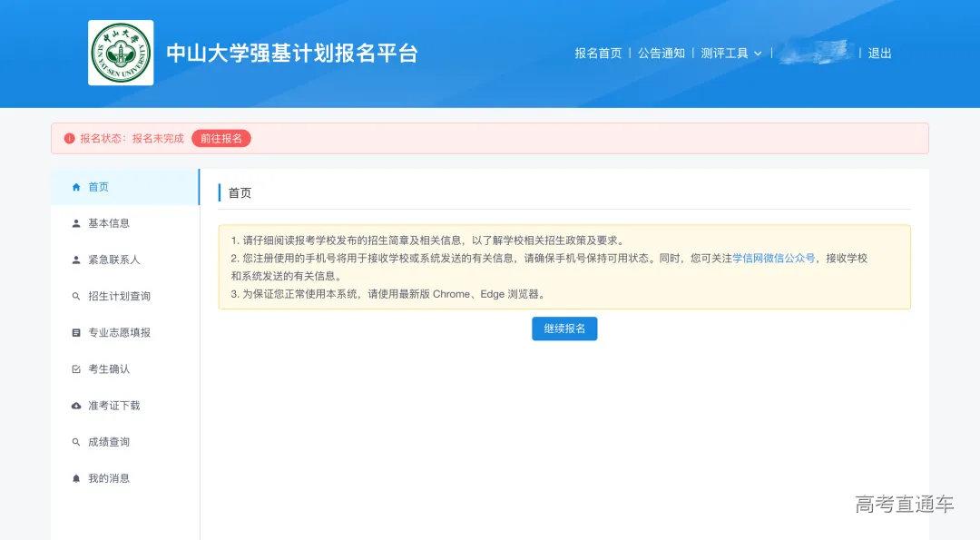This screenshot has height=540, width=980.
Task: Click the magnifier icon beside 成绩查询
Action: (76, 442)
